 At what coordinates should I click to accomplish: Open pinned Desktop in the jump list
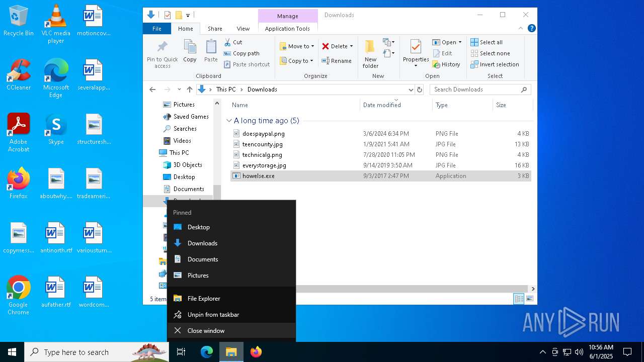coord(231,227)
